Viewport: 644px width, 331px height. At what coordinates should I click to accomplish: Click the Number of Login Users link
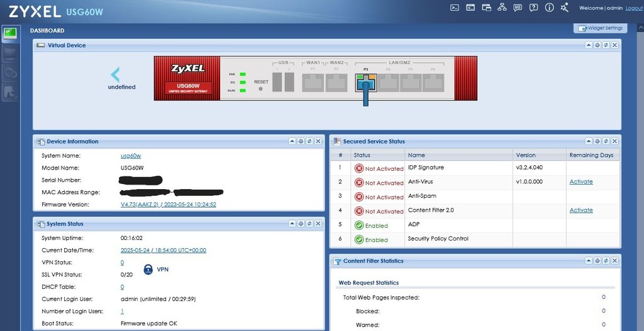123,312
